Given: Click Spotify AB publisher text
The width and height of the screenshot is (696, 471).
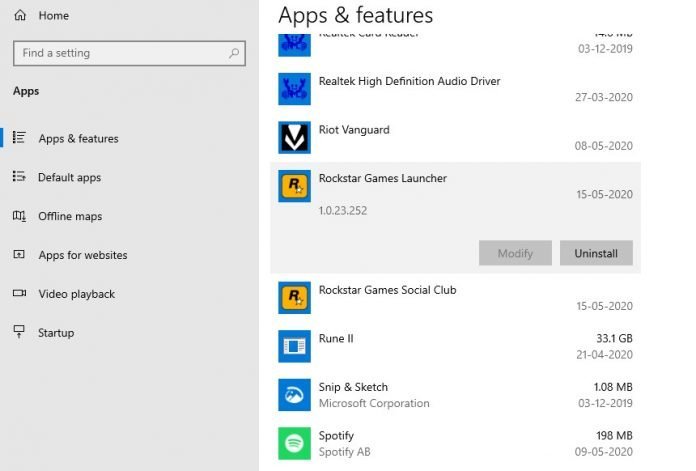Looking at the screenshot, I should tap(344, 452).
